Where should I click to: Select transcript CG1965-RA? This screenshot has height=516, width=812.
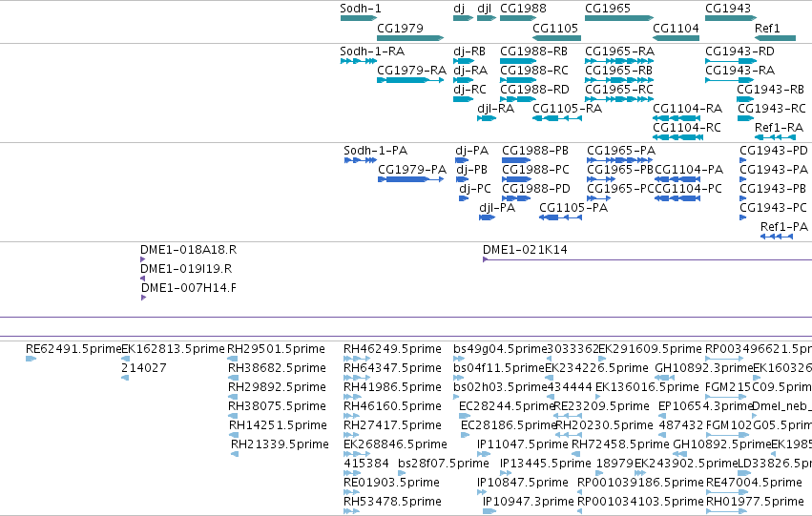point(619,61)
